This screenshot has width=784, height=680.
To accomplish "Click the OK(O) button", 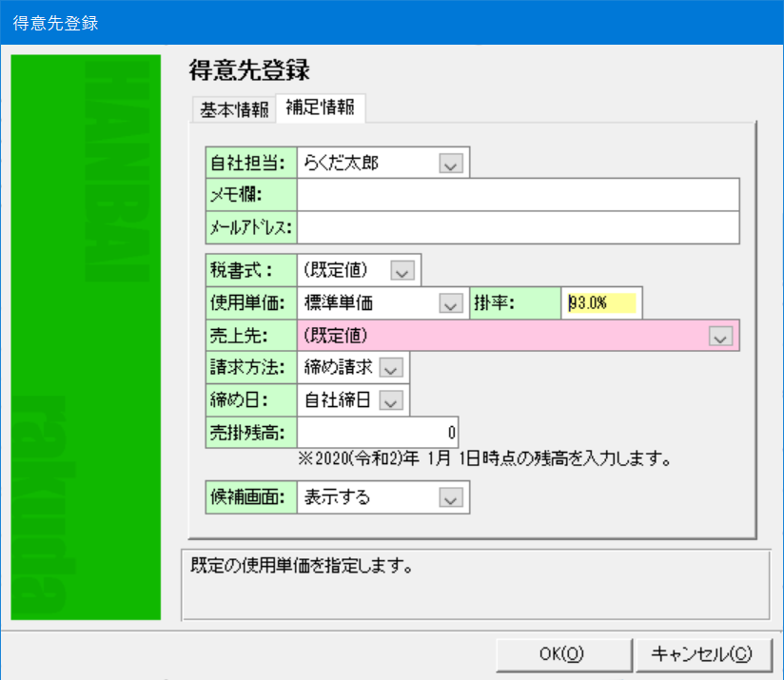I will tap(564, 654).
